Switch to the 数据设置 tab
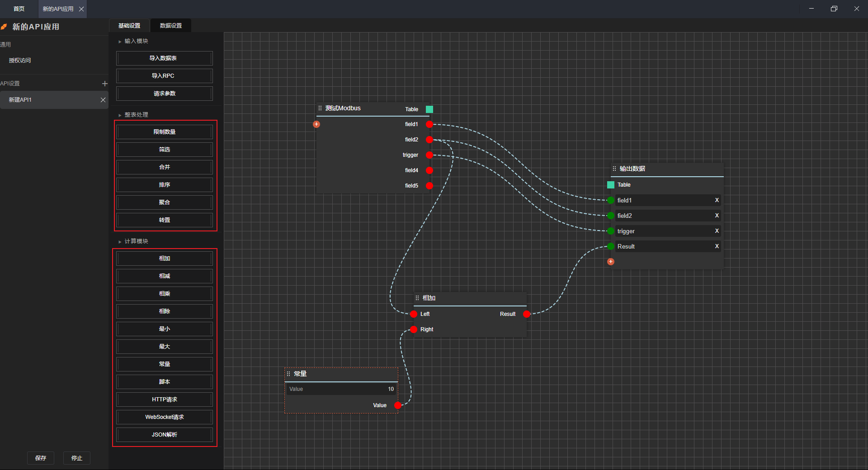The width and height of the screenshot is (868, 470). click(x=171, y=26)
